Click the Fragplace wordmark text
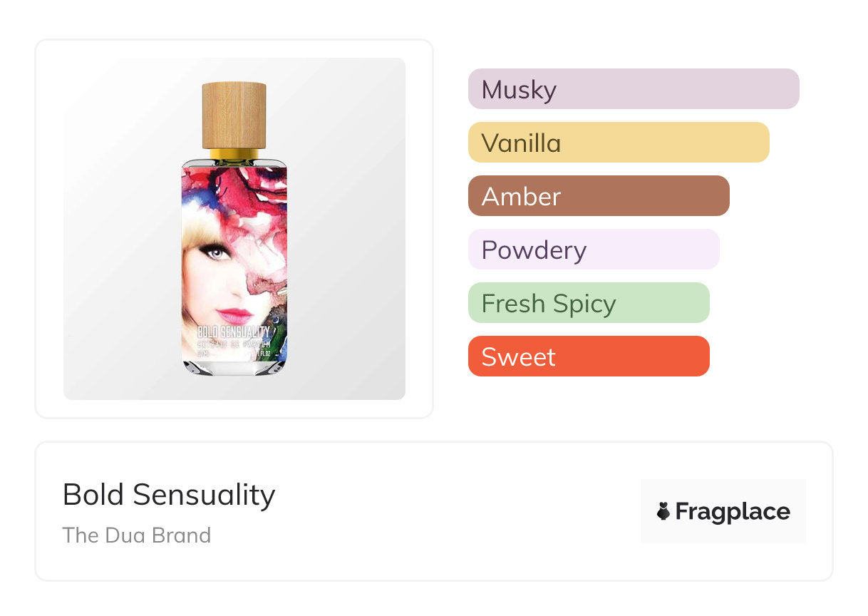 pos(733,511)
